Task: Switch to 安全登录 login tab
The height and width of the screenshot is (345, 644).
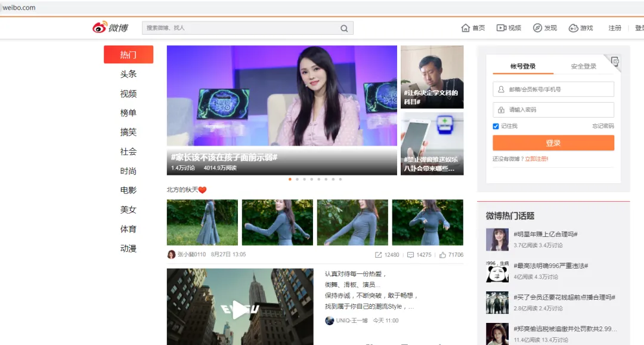Action: (x=584, y=66)
